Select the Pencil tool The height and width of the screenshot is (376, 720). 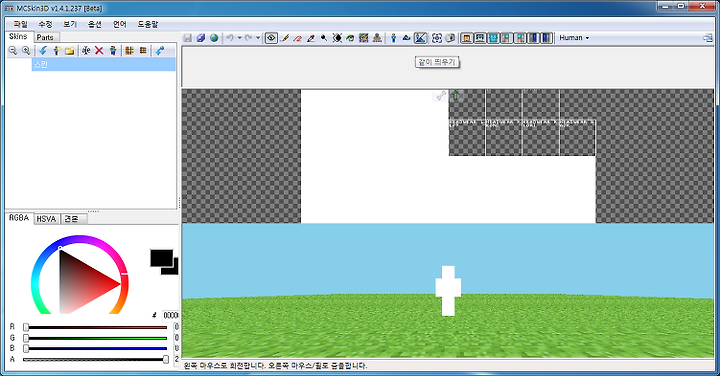pyautogui.click(x=284, y=38)
